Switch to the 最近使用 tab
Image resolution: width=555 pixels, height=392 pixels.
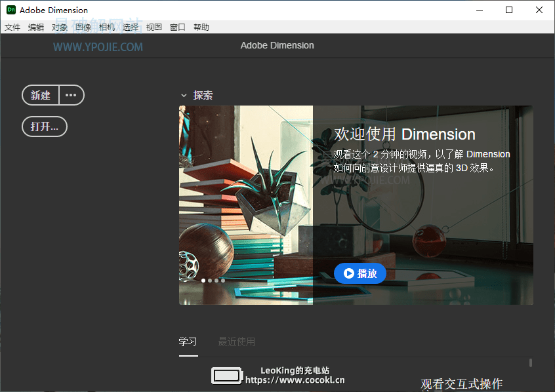click(x=236, y=342)
